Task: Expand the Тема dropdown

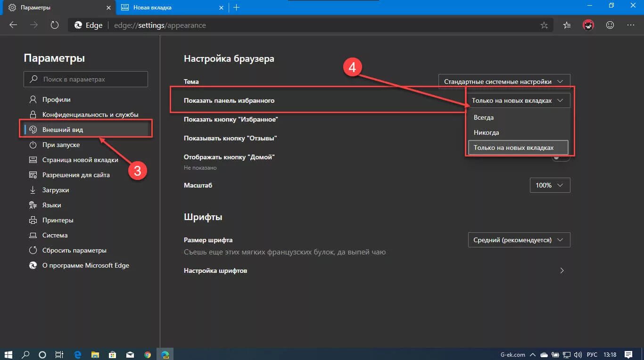Action: [x=504, y=82]
